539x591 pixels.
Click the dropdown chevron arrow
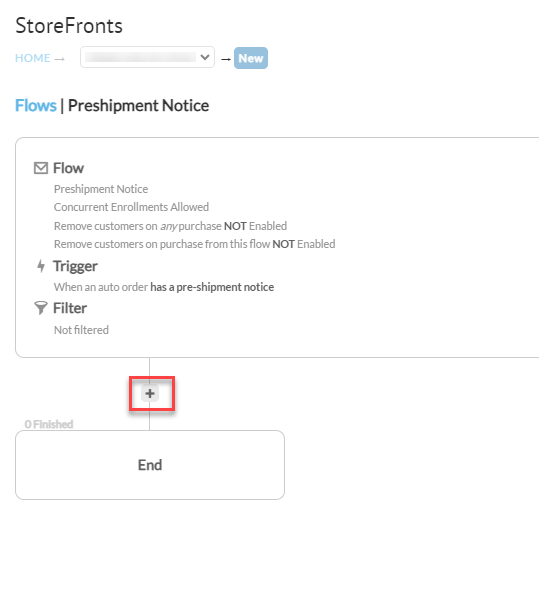pos(205,57)
